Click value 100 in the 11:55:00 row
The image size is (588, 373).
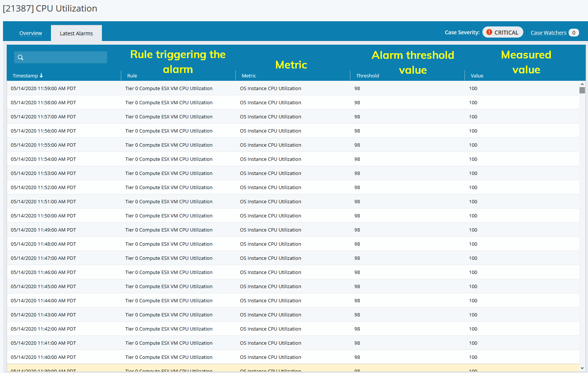click(473, 145)
